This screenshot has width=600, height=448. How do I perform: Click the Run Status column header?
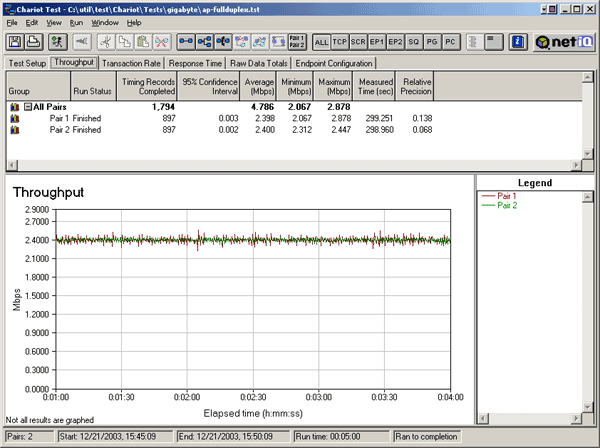click(x=91, y=89)
